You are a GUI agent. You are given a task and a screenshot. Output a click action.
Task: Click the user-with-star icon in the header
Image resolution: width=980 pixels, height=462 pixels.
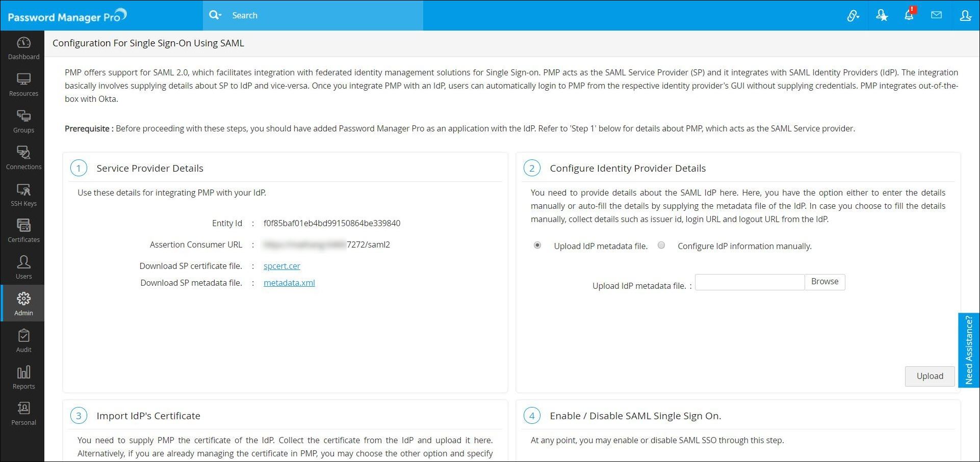point(882,16)
